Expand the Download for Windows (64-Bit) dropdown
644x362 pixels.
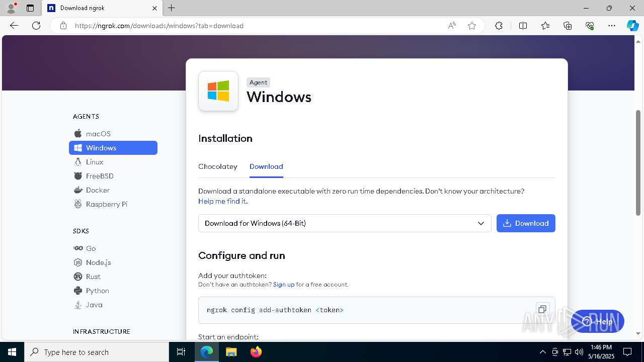pyautogui.click(x=345, y=223)
